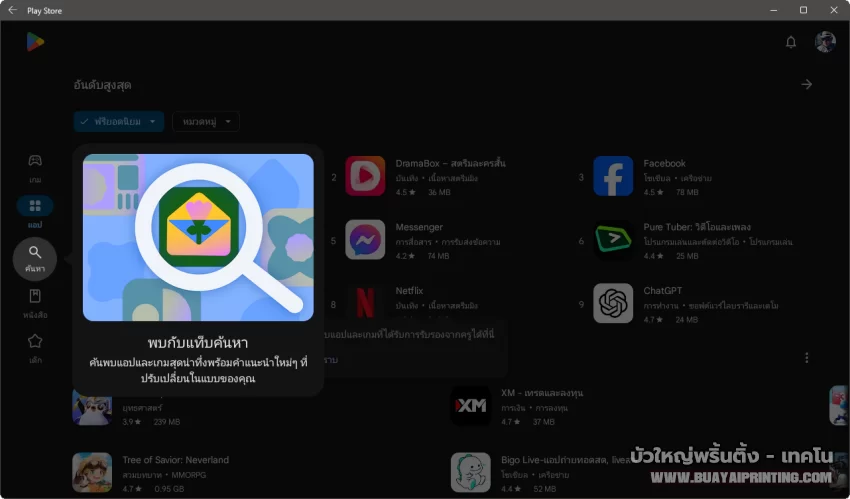Image resolution: width=850 pixels, height=499 pixels.
Task: Select the Messenger app icon
Action: (x=365, y=240)
